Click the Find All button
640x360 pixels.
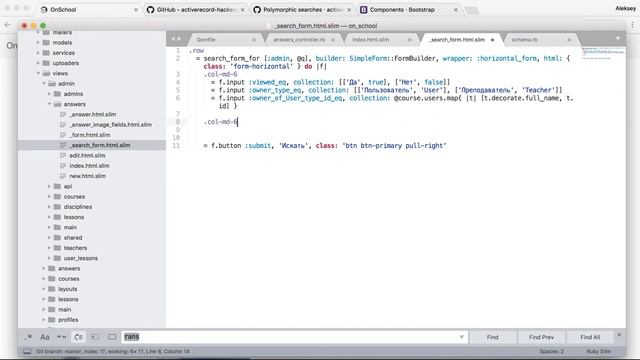point(590,337)
